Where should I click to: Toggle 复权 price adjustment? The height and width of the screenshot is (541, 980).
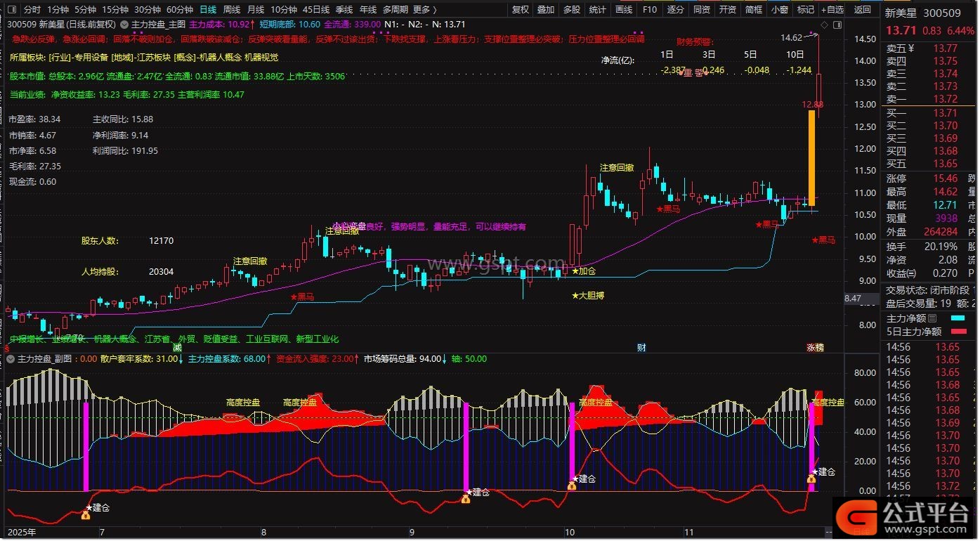pos(521,10)
